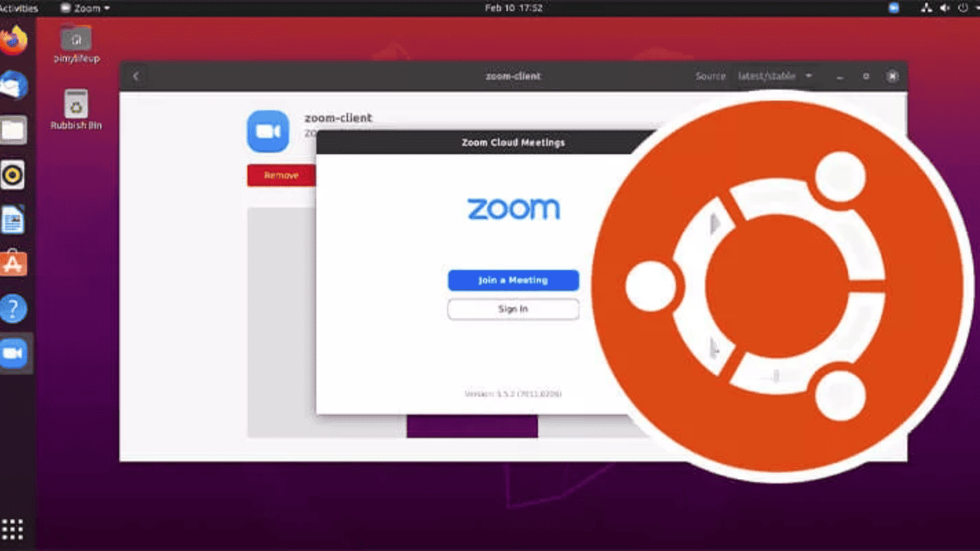The image size is (980, 551).
Task: Open Ubuntu Software from the dock
Action: (x=13, y=264)
